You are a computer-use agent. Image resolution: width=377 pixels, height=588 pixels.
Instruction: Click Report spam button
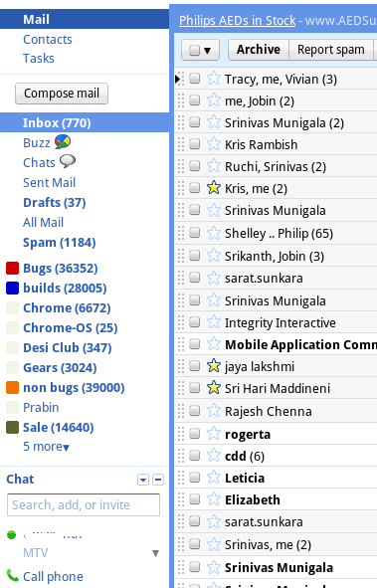(x=331, y=50)
